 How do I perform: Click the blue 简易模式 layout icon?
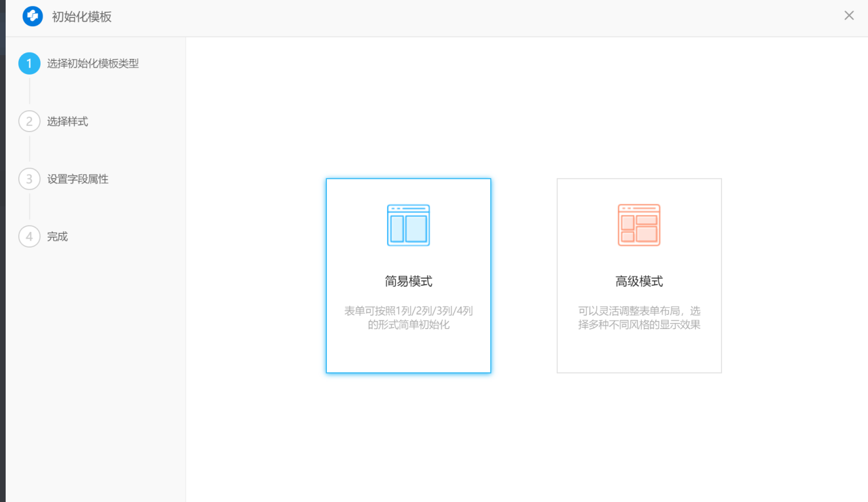coord(408,225)
